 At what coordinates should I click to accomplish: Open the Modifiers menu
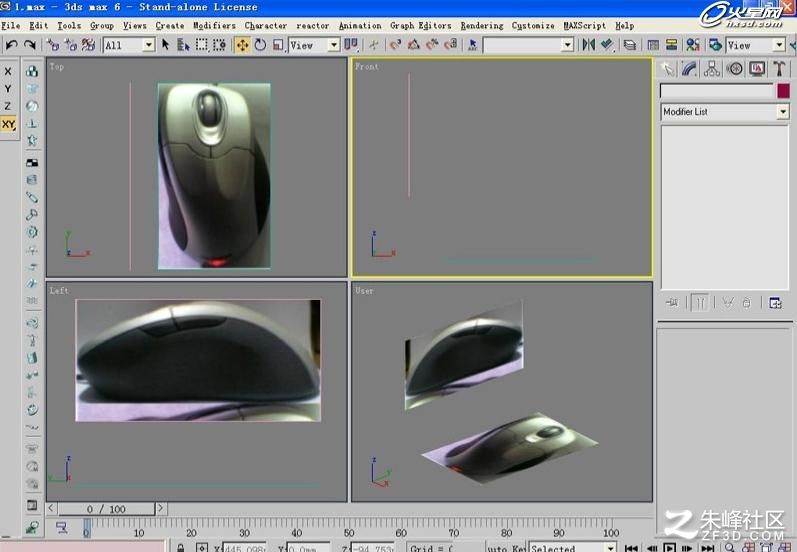(x=214, y=25)
